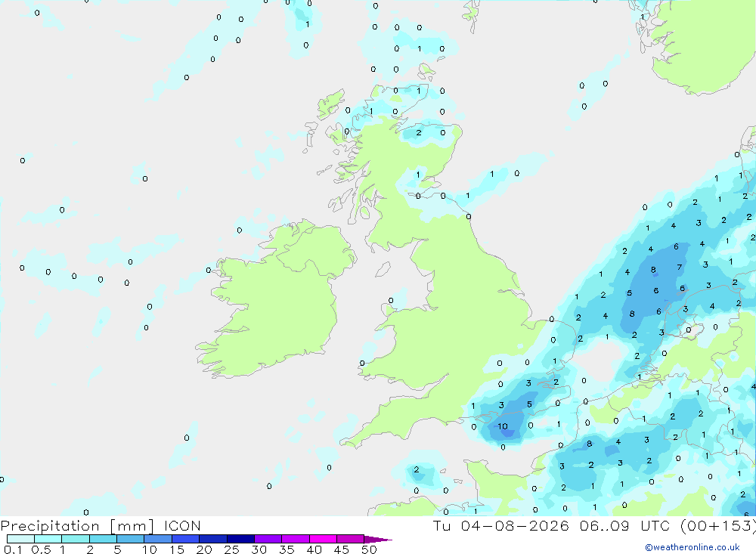The image size is (756, 554).
Task: Select the "06..09 UTC" time range text
Action: point(625,525)
